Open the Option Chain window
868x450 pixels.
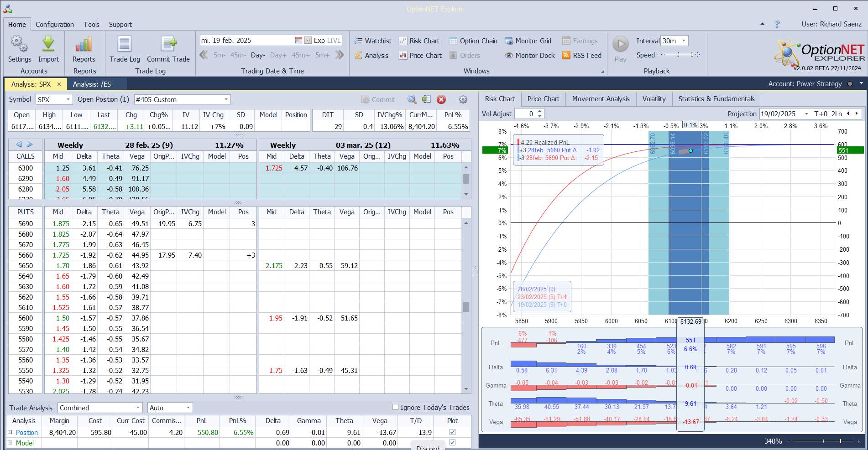[473, 41]
